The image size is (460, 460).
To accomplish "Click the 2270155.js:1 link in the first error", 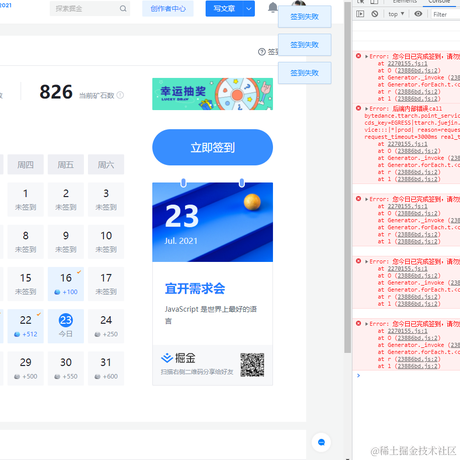I will click(407, 63).
